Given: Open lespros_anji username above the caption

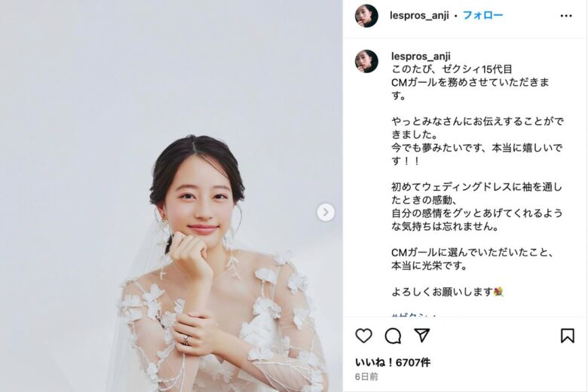Looking at the screenshot, I should [421, 56].
